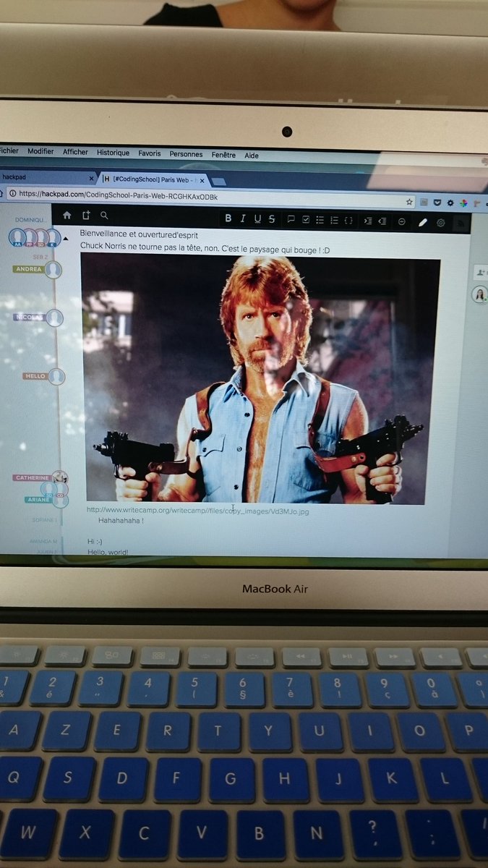Click the gear browser extension icon
Viewport: 488px width, 868px height.
(x=450, y=204)
